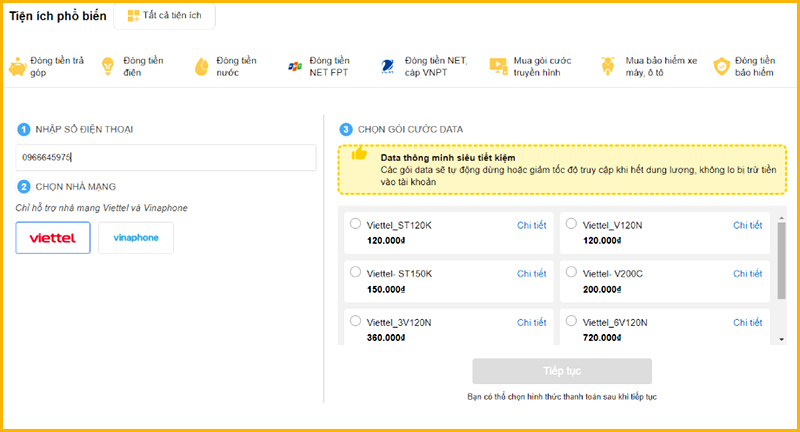Click the vehicle insurance icon
800x432 pixels.
click(606, 67)
